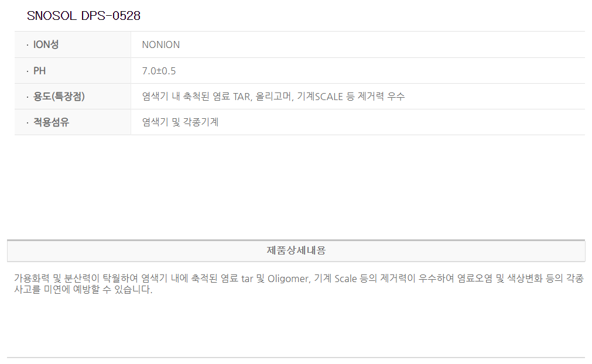Click the SNOSOL DPS-0528 product title
This screenshot has height=364, width=592.
coord(84,16)
